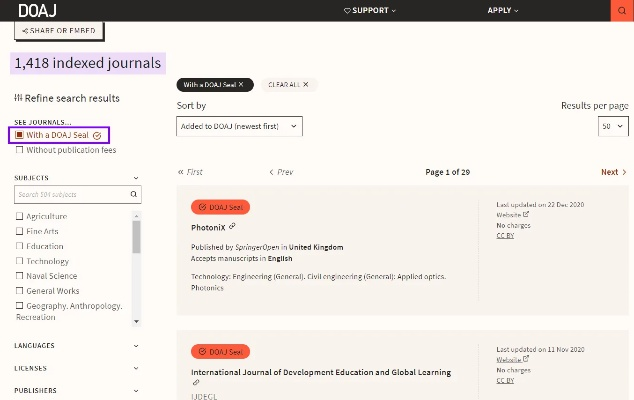
Task: Check the Agriculture subject checkbox
Action: tap(19, 216)
